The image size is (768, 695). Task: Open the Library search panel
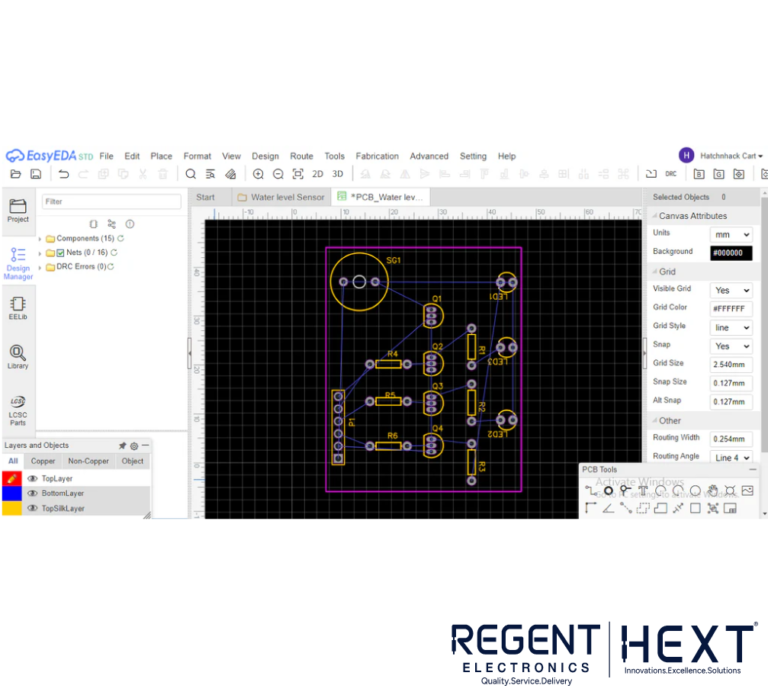[18, 357]
